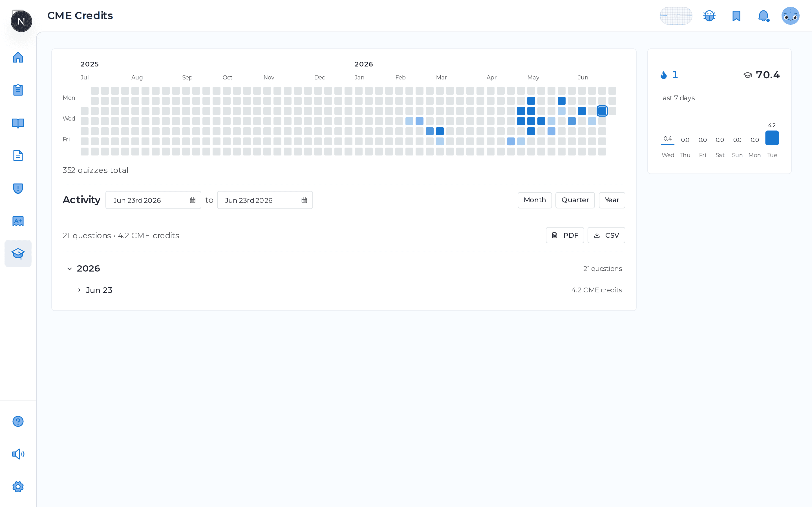Select the Month range preset
The height and width of the screenshot is (507, 812).
tap(535, 200)
